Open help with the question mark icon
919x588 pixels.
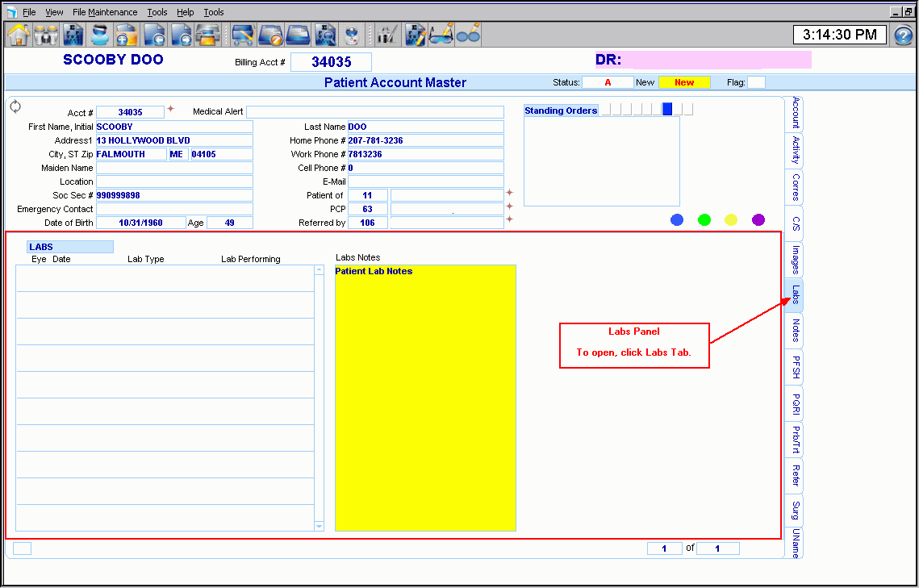click(903, 35)
